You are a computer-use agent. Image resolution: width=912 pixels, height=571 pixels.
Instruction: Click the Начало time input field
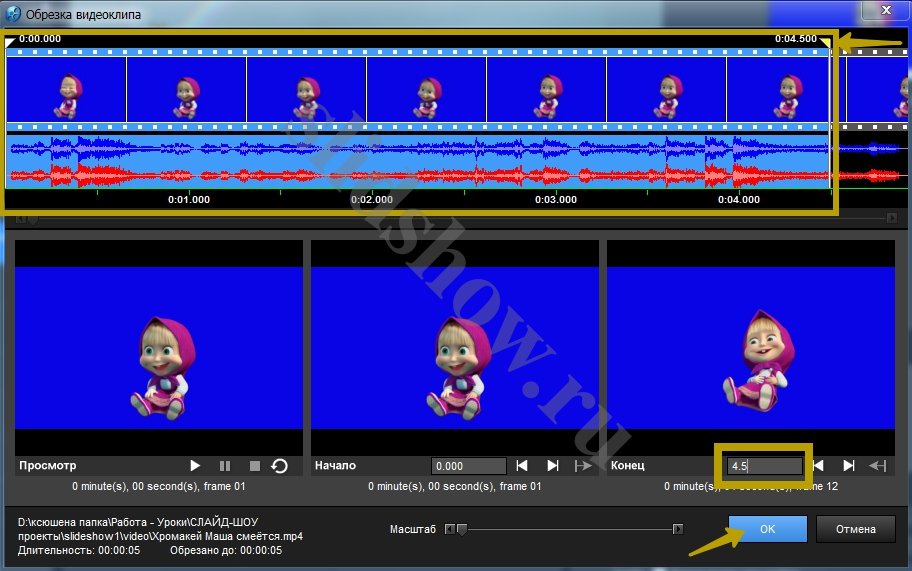(469, 466)
